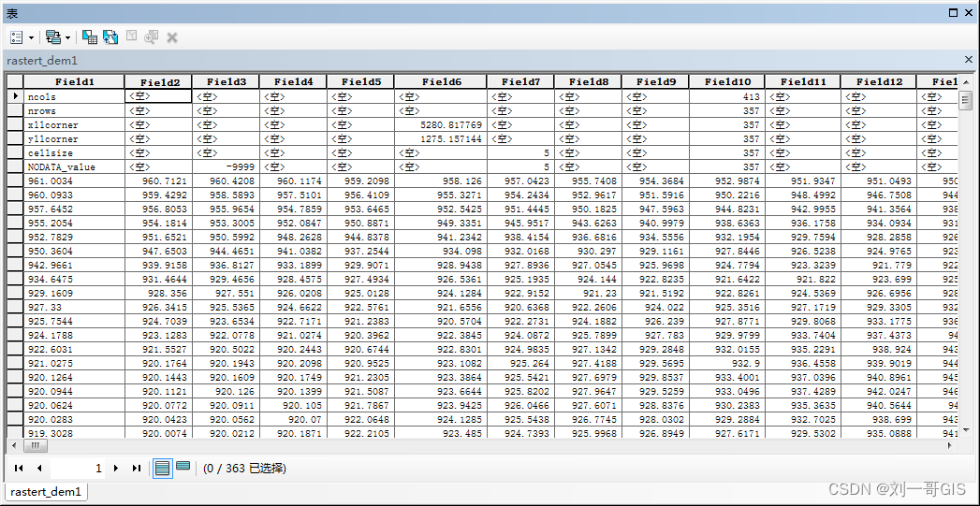Screen dimensions: 980x506
Task: Click the NODATA_value cell
Action: (x=74, y=167)
